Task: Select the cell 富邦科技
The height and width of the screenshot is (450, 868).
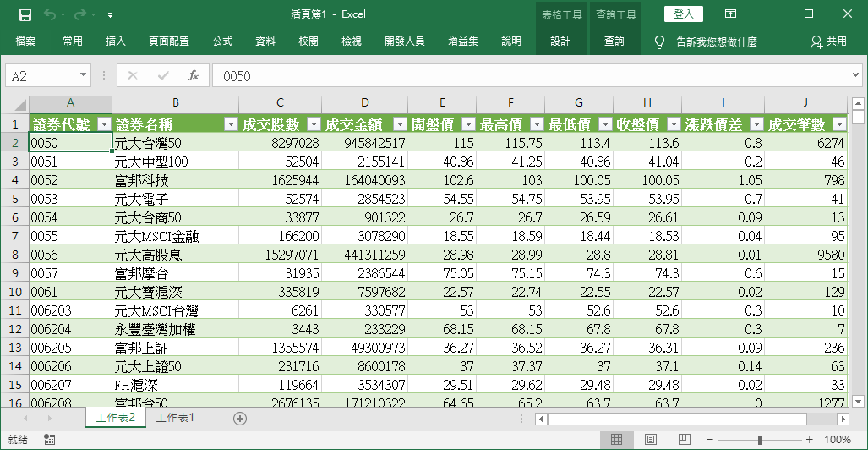Action: [176, 180]
